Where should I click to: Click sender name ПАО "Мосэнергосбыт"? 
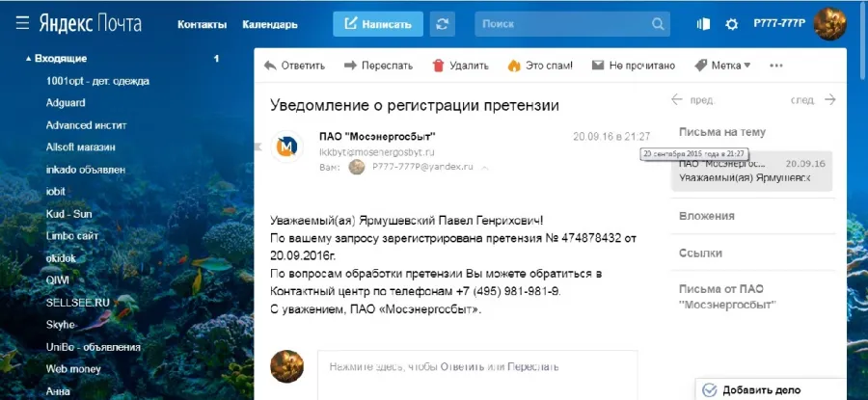[x=377, y=137]
